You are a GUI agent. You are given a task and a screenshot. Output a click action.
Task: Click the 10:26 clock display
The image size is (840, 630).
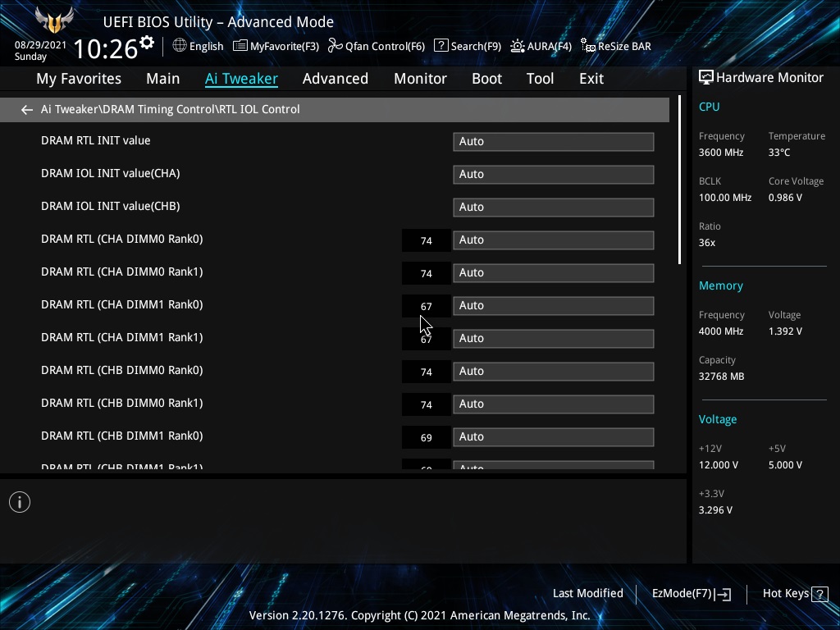point(106,48)
